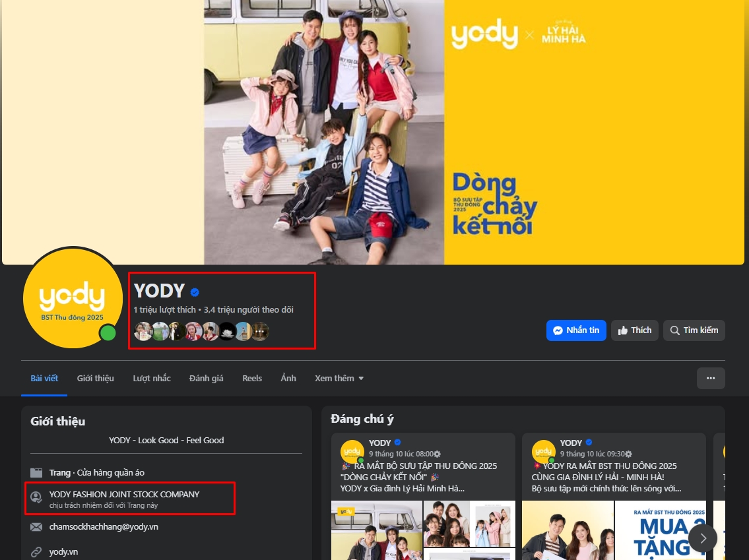This screenshot has height=560, width=749.
Task: Click the Thích like button
Action: pos(634,330)
